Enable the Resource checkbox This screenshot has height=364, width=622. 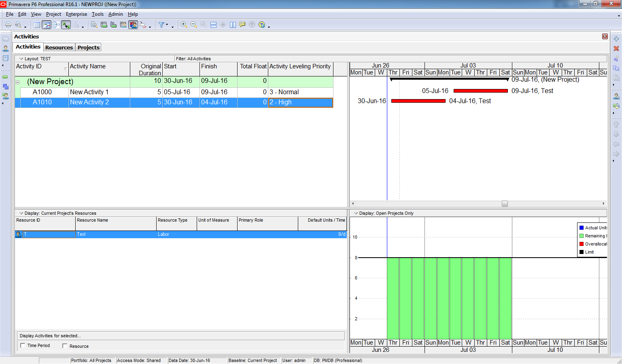point(65,346)
